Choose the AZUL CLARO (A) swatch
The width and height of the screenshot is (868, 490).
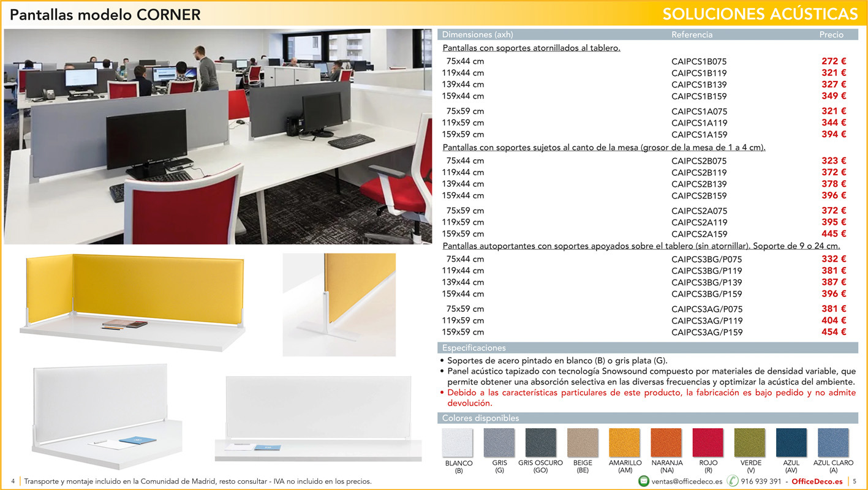click(833, 443)
